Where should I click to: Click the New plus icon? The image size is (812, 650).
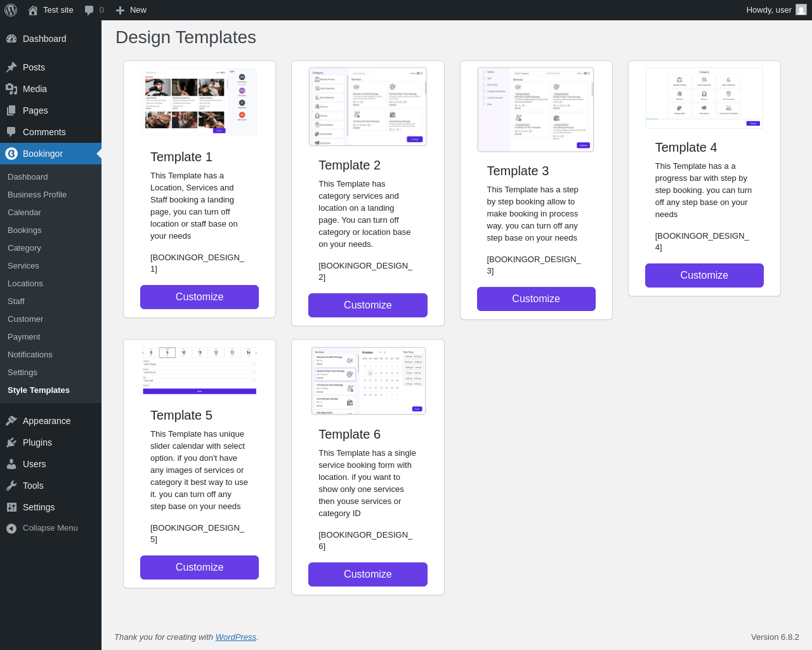(120, 10)
